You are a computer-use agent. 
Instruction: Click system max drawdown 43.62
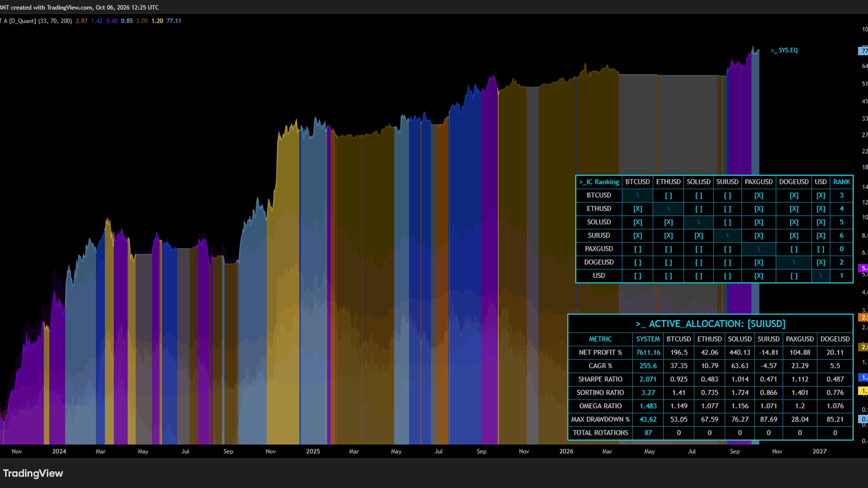(x=648, y=419)
